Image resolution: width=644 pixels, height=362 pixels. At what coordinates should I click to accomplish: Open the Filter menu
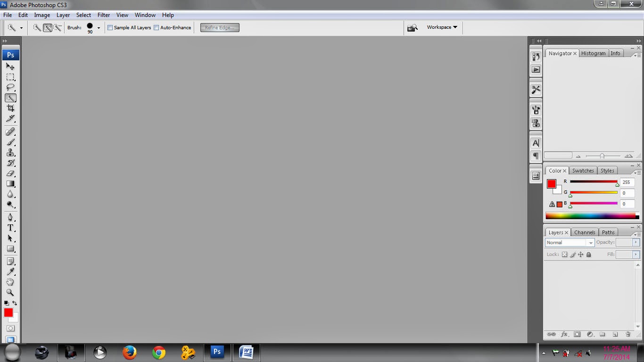[103, 15]
